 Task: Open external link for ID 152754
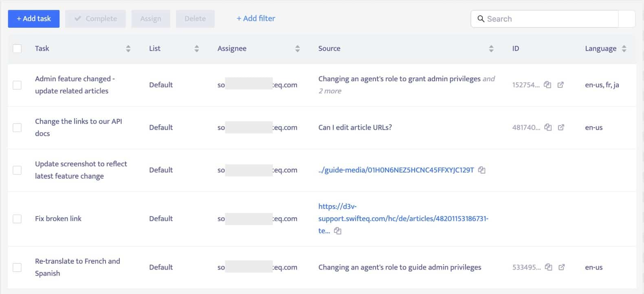[560, 85]
